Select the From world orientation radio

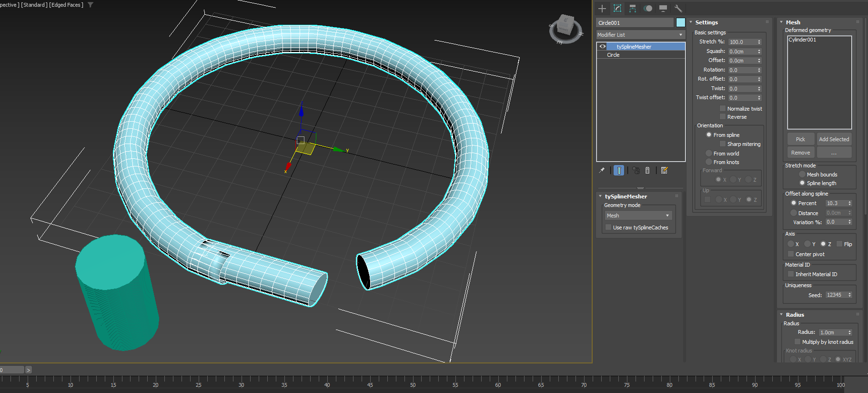(709, 154)
